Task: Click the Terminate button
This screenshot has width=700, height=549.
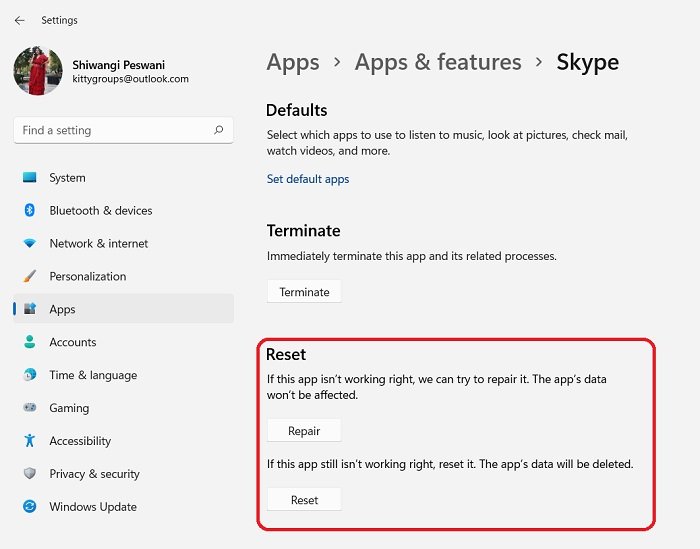Action: (304, 291)
